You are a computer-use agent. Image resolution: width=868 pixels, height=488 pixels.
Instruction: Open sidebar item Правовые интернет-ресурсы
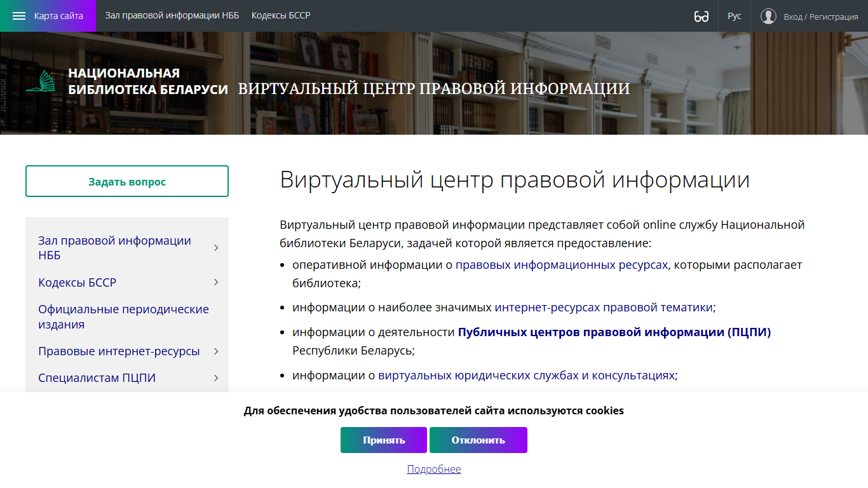pos(119,351)
